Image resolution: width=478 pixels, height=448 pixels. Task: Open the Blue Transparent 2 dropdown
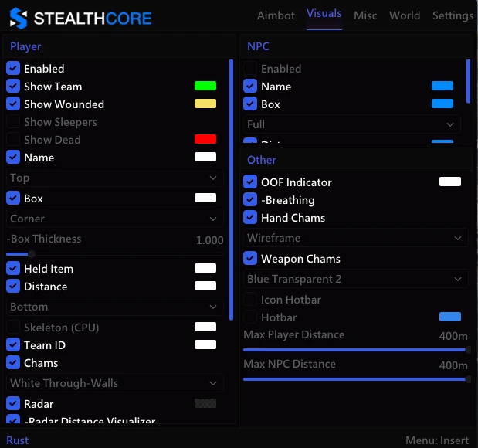(355, 279)
